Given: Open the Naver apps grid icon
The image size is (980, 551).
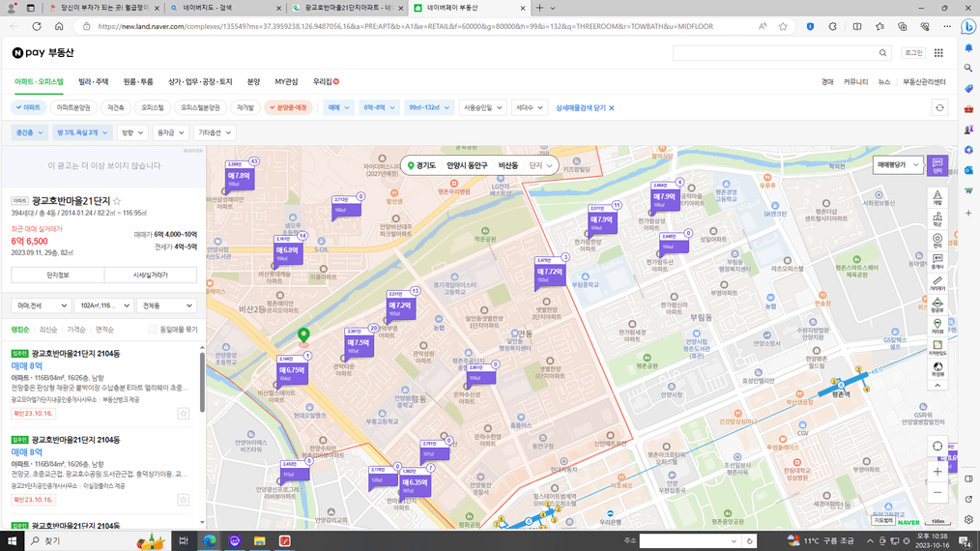Looking at the screenshot, I should [x=938, y=53].
